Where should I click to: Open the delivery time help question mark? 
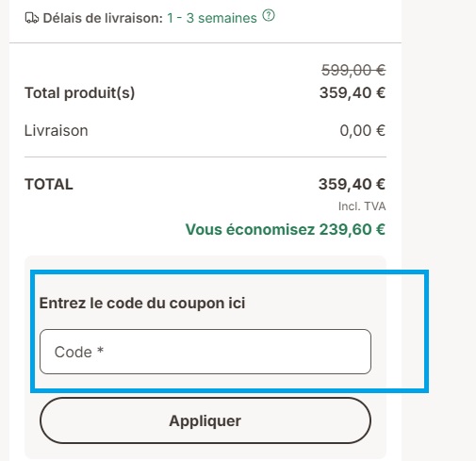click(269, 15)
